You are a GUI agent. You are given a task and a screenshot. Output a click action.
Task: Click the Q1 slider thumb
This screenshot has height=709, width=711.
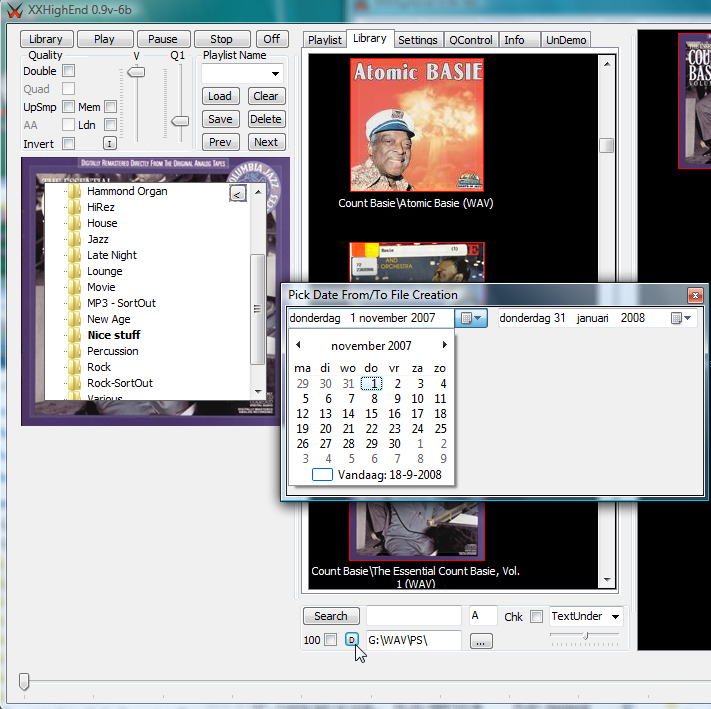point(180,121)
